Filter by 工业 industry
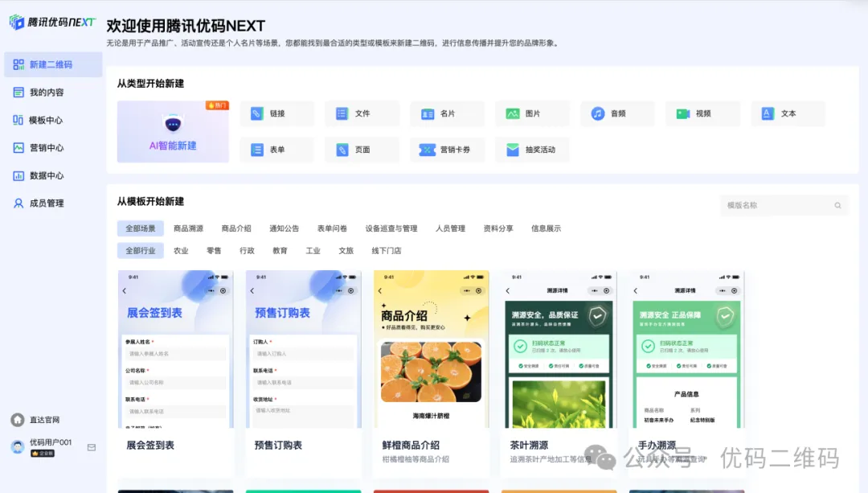 313,250
